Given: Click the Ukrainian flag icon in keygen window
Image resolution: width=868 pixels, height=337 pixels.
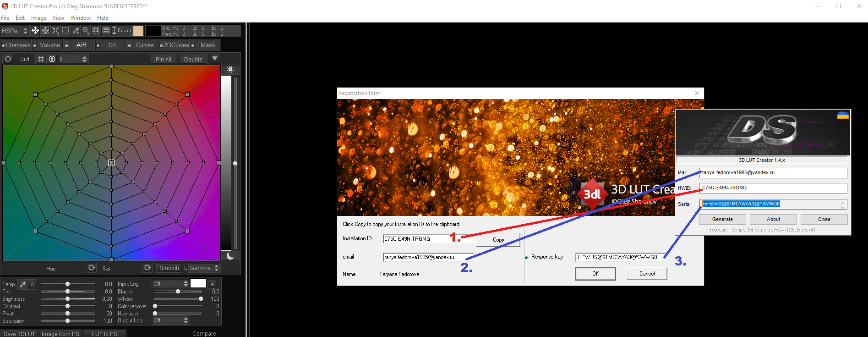Looking at the screenshot, I should coord(843,115).
